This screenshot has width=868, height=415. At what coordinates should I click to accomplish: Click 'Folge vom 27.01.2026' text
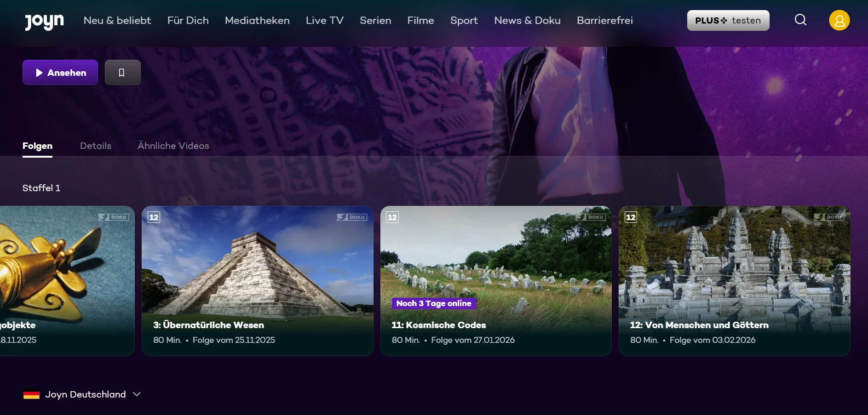pos(473,340)
